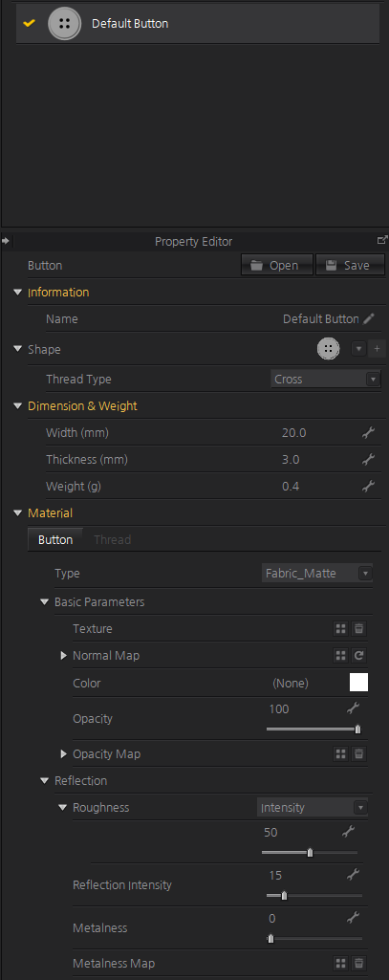389x980 pixels.
Task: Collapse the Reflection group
Action: [x=44, y=780]
